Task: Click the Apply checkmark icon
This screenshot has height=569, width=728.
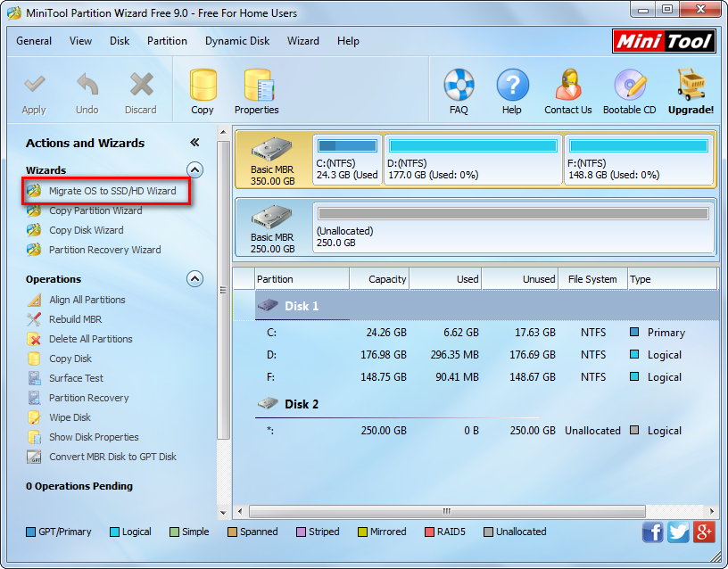Action: point(34,85)
